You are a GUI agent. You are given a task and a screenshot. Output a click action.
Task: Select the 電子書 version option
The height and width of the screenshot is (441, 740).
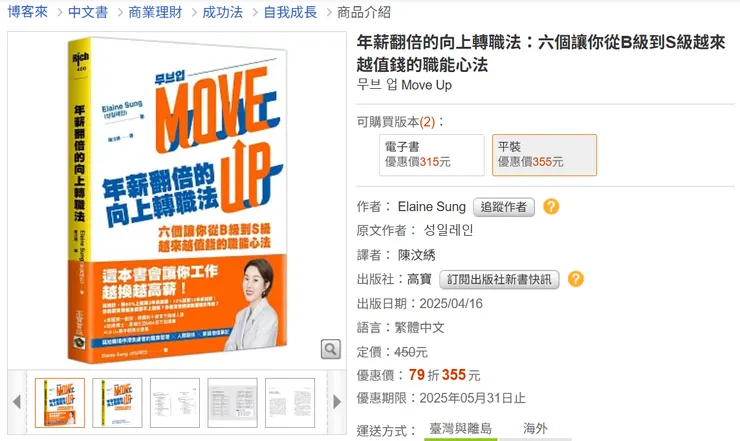click(431, 155)
